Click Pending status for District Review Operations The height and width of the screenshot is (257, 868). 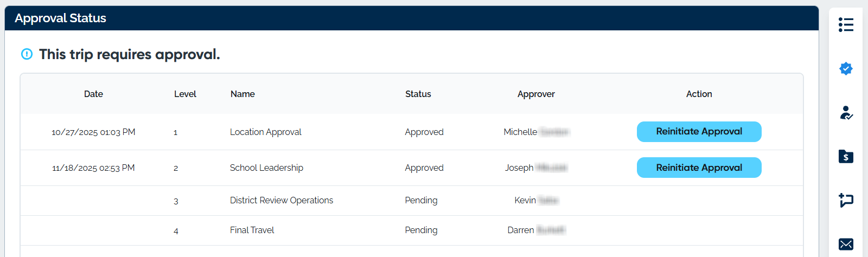[421, 201]
